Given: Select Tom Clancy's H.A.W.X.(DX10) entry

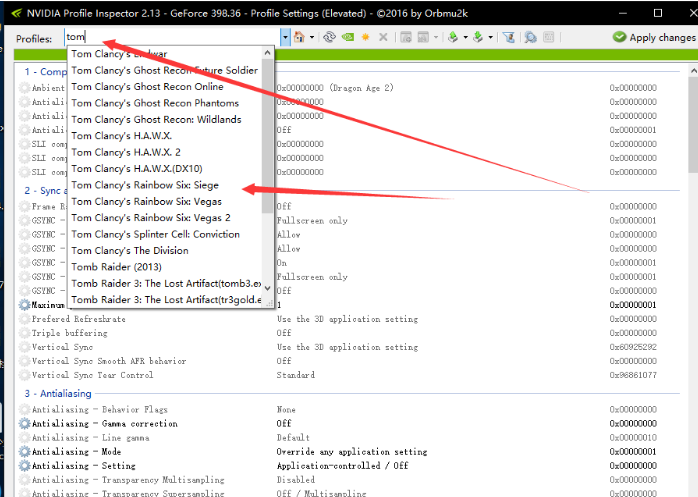Looking at the screenshot, I should click(137, 168).
